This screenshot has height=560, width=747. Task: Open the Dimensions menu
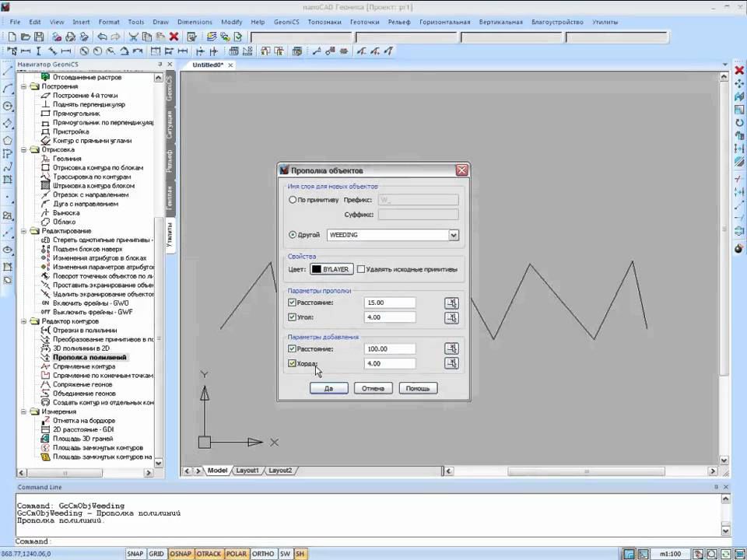click(194, 22)
